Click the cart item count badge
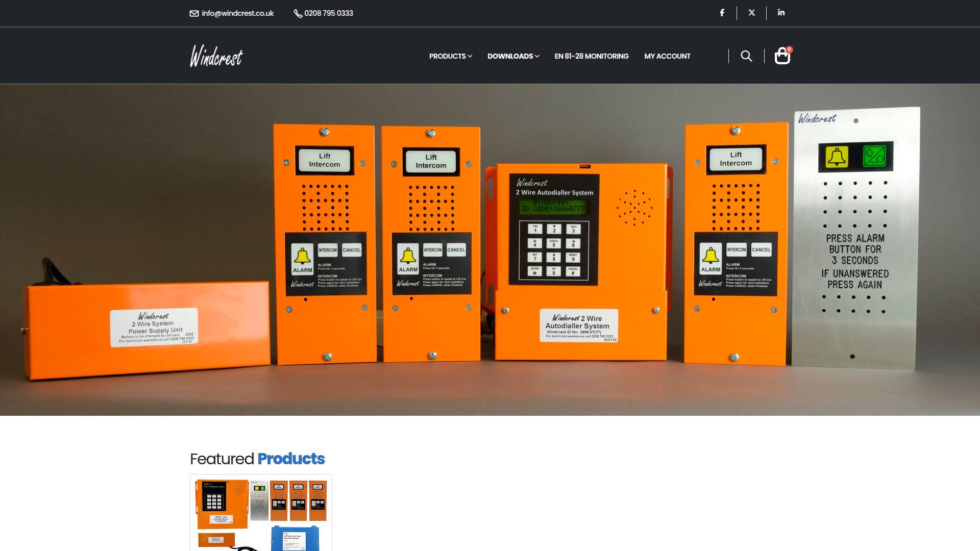Screen dimensions: 980x551 point(789,49)
